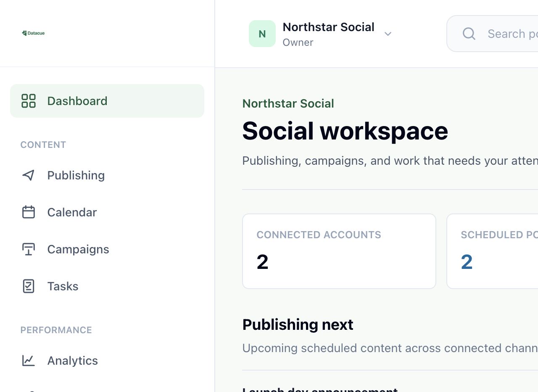Screen dimensions: 538x392
Task: Open the Dashboard menu item
Action: point(107,101)
